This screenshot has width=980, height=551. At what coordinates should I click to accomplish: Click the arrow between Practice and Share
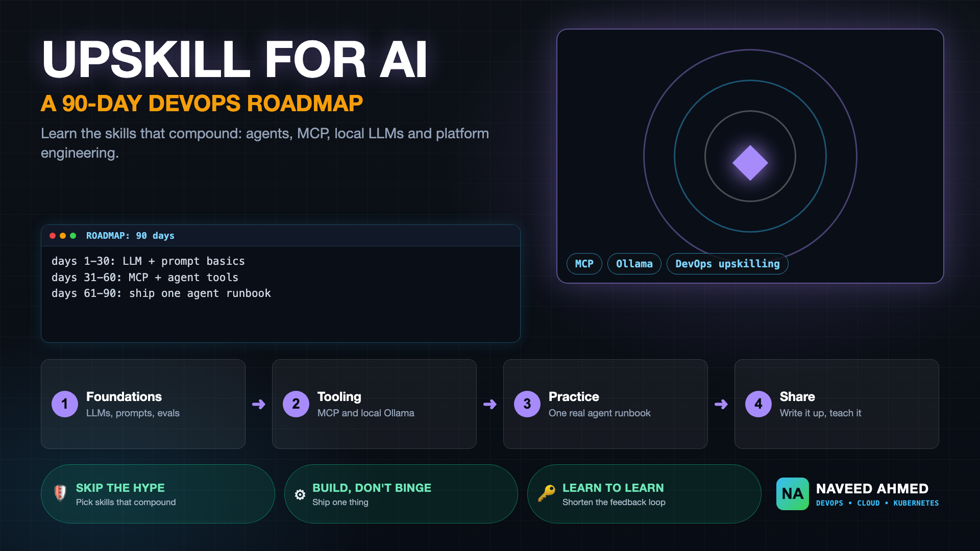tap(721, 405)
